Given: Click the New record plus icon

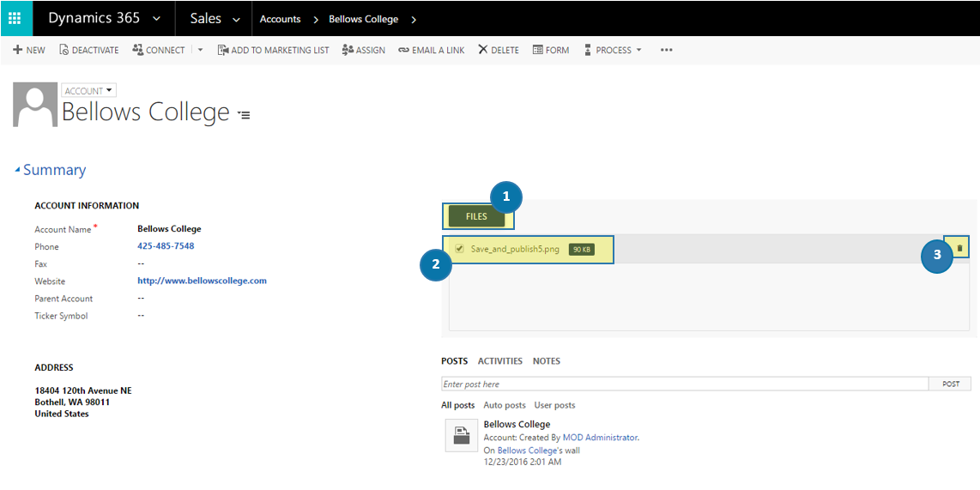Looking at the screenshot, I should (x=17, y=51).
